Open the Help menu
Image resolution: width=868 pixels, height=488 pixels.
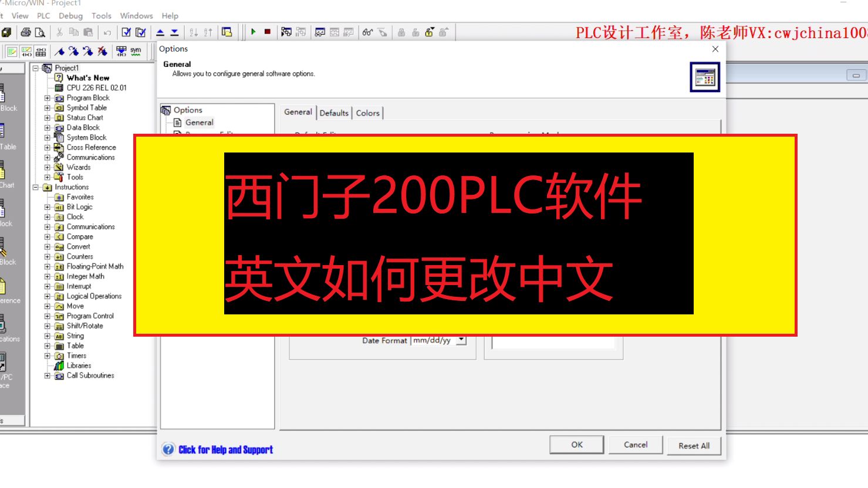click(x=170, y=16)
